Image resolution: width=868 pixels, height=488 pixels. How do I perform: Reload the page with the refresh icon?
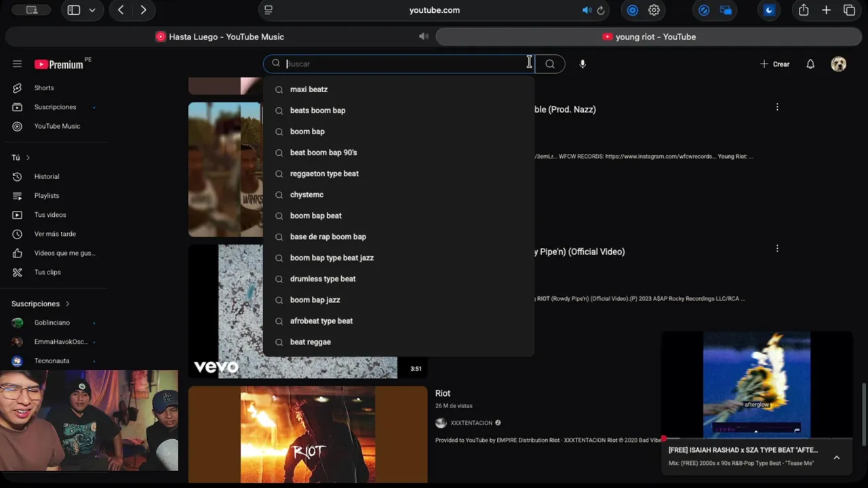pos(601,10)
